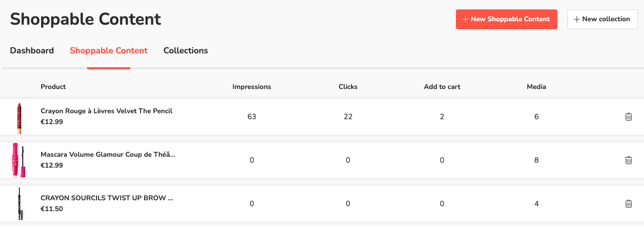
Task: Click the media count 8 for Mascara
Action: point(536,160)
